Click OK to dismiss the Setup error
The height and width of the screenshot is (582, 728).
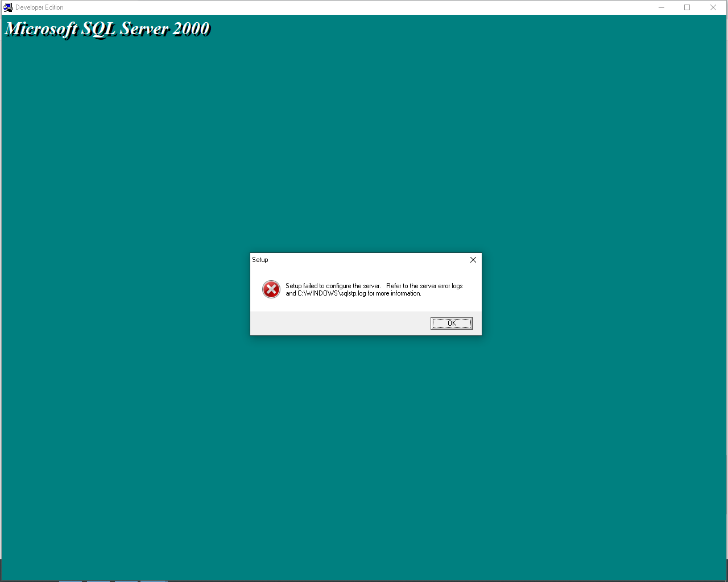click(x=452, y=323)
